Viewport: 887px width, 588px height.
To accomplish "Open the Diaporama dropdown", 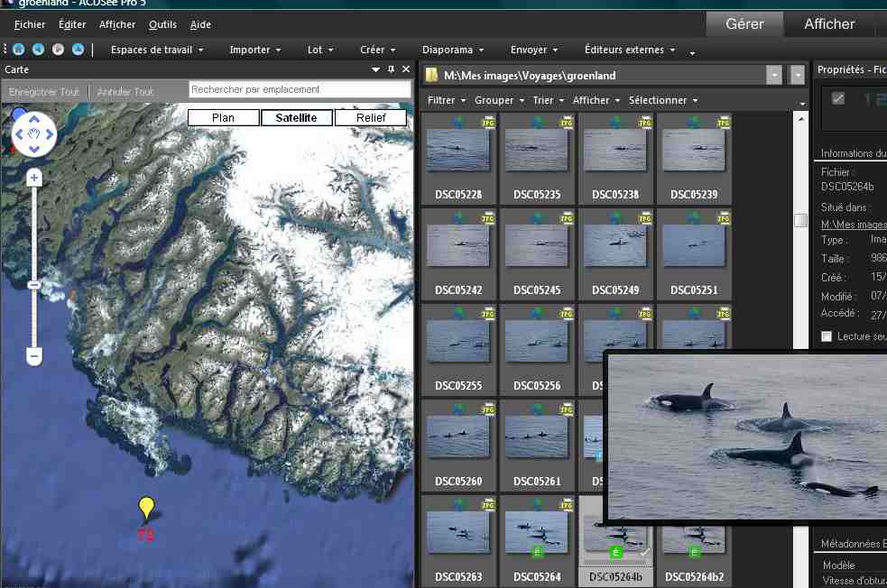I will tap(453, 50).
